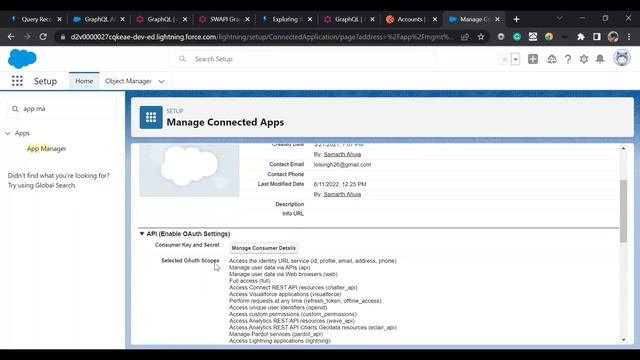The height and width of the screenshot is (360, 640).
Task: Toggle the browser side panel icon
Action: 597,37
